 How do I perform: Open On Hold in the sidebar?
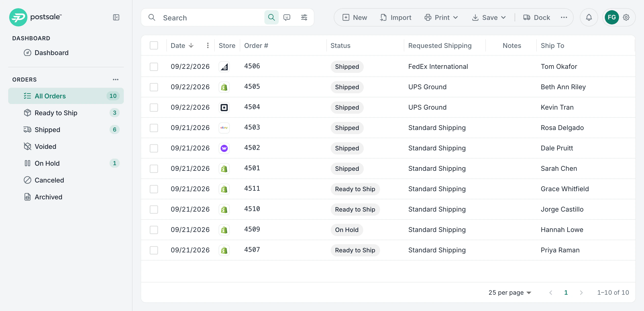tap(66, 163)
